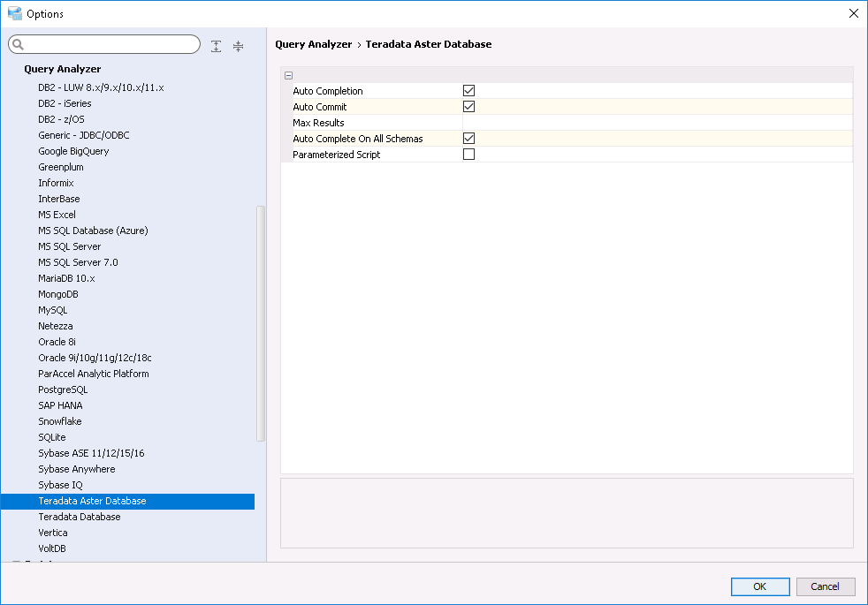Toggle Auto Complete On All Schemas

pos(469,139)
